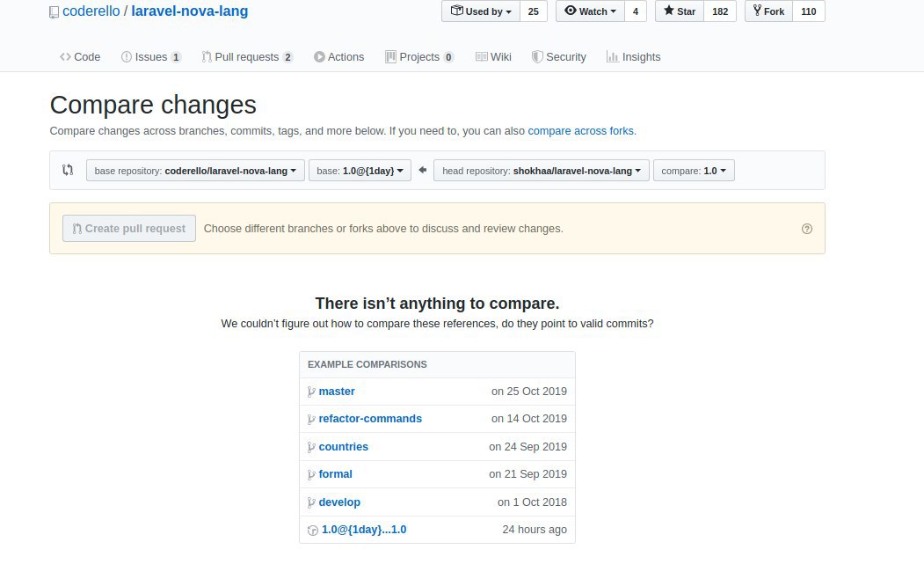Image resolution: width=924 pixels, height=586 pixels.
Task: Expand the compare 1.0 branch dropdown
Action: [694, 171]
